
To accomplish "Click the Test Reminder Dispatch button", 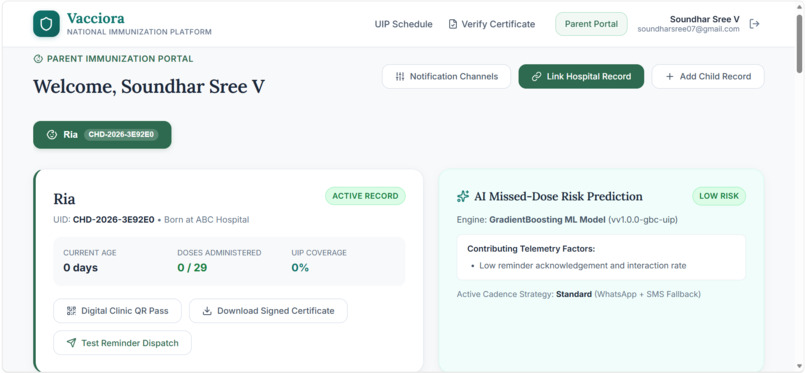I will [x=122, y=343].
